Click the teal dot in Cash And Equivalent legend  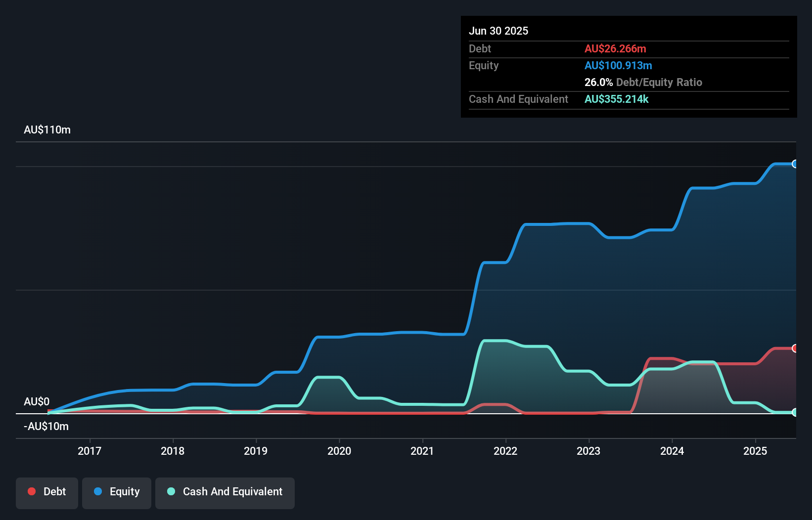click(171, 491)
